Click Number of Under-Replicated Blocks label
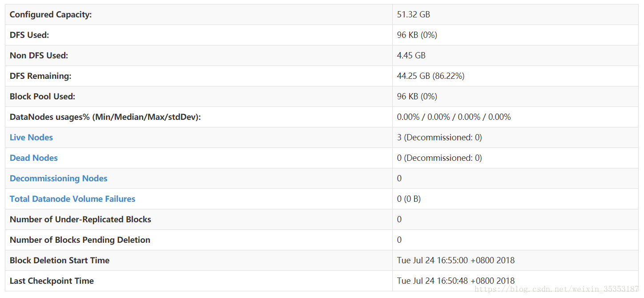Screen dimensions: 644x298 coord(80,220)
